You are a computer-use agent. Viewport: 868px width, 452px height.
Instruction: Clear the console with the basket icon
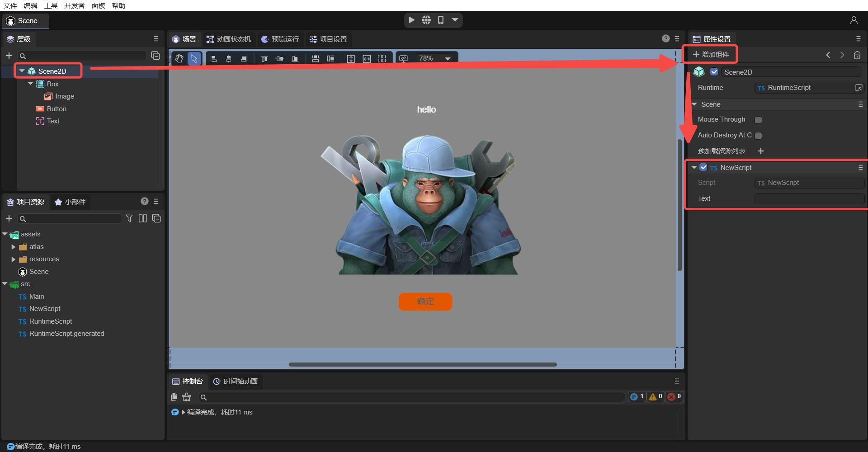[187, 397]
